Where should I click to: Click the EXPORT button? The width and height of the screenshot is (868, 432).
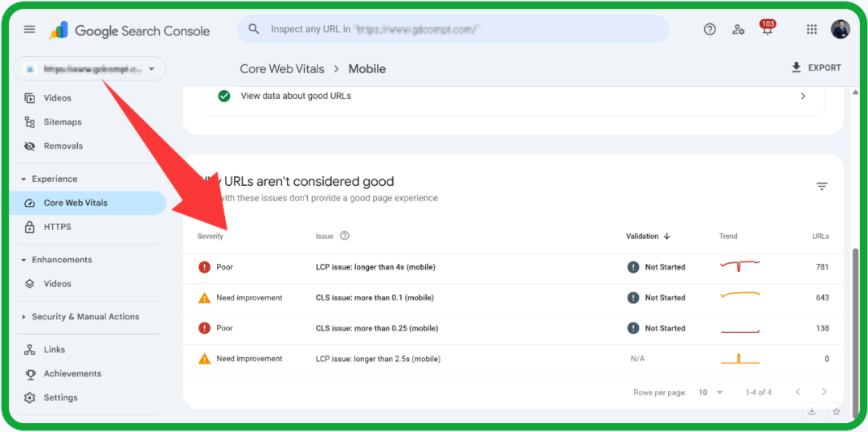pos(816,68)
